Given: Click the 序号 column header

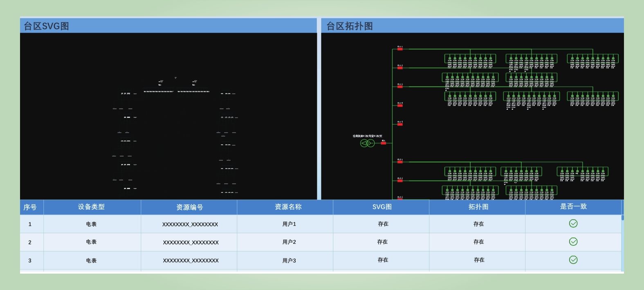Looking at the screenshot, I should (x=30, y=207).
